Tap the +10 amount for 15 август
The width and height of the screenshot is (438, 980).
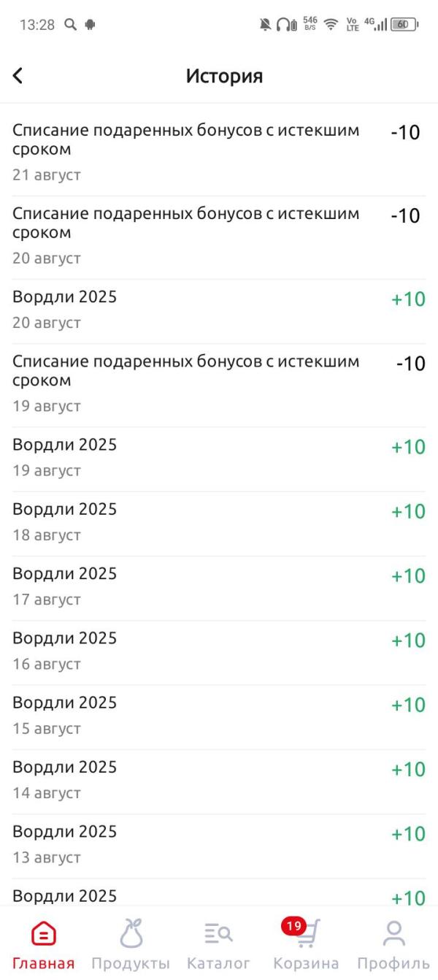(x=408, y=705)
